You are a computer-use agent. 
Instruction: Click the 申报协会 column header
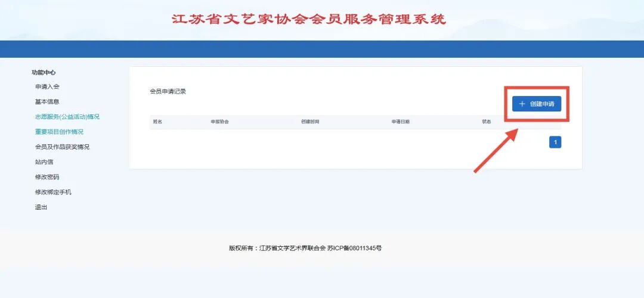[x=219, y=122]
